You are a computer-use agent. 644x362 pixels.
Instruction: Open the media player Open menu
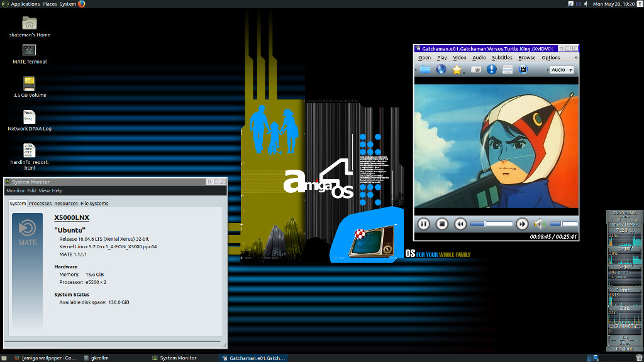[x=425, y=58]
